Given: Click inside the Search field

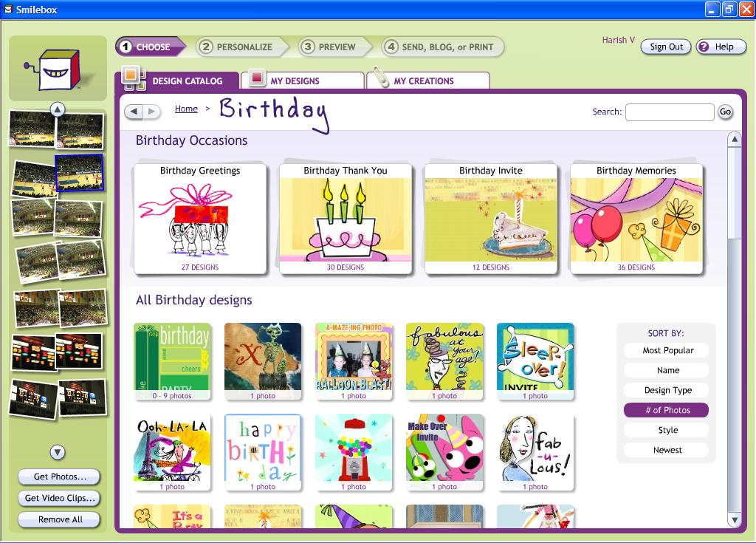Looking at the screenshot, I should click(x=669, y=112).
